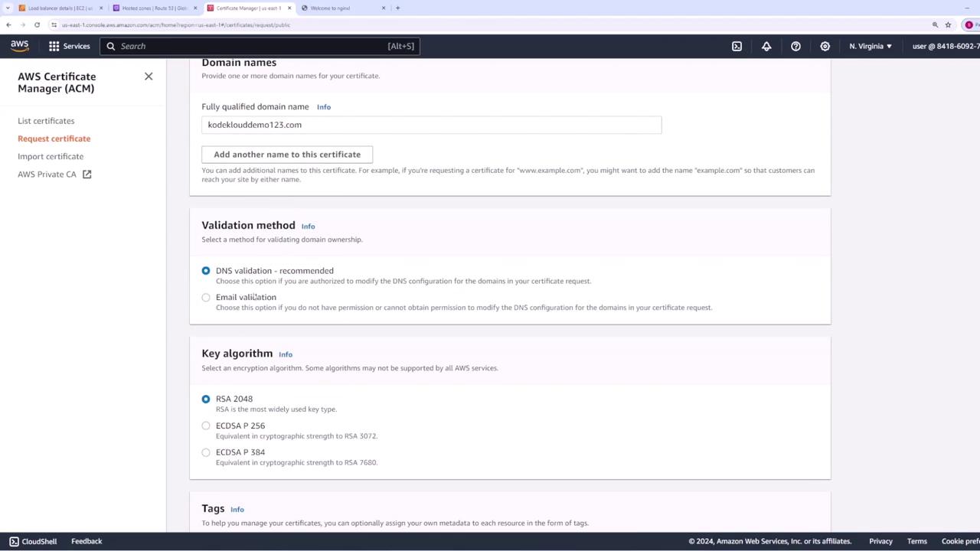Open the AWS help question mark menu

[x=795, y=46]
